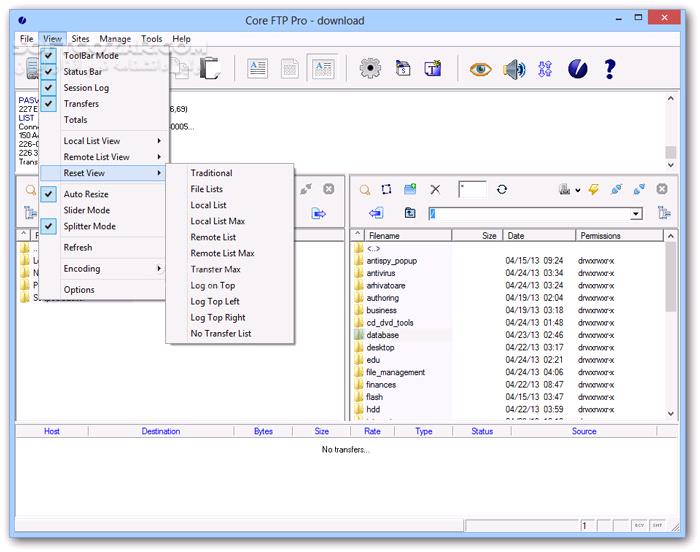Open the text template T icon
The height and width of the screenshot is (552, 700).
pyautogui.click(x=433, y=69)
